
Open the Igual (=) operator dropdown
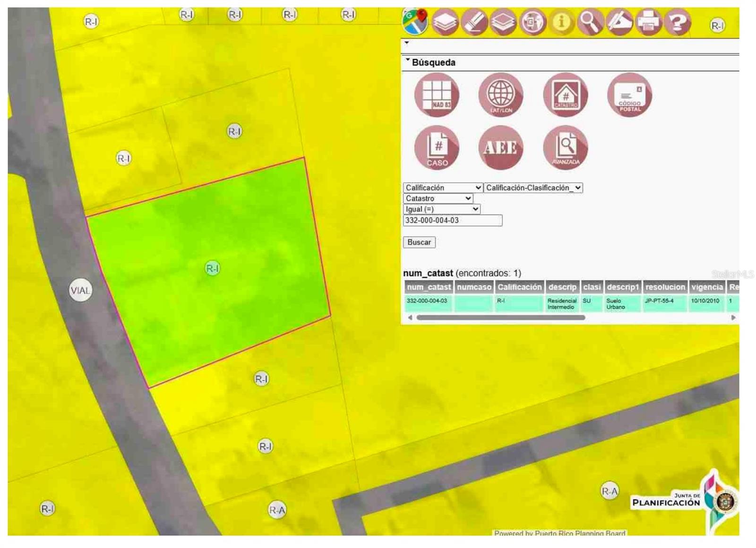tap(442, 209)
